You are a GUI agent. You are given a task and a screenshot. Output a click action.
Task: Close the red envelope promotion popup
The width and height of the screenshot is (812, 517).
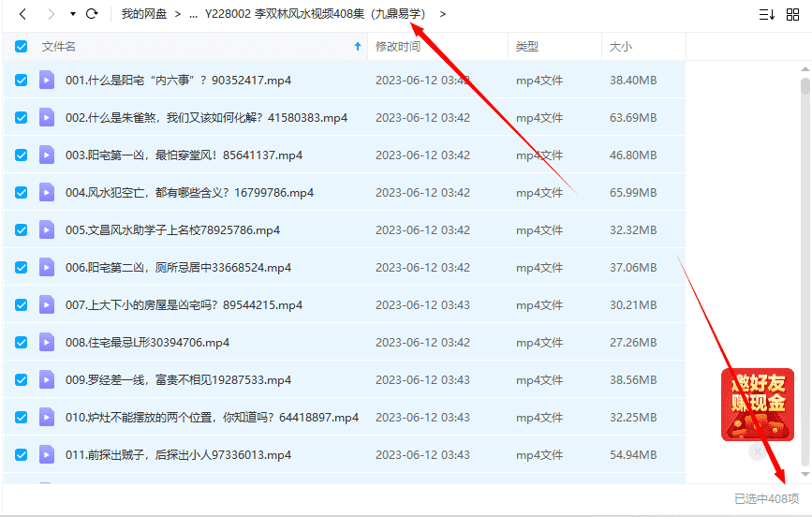coord(757,452)
